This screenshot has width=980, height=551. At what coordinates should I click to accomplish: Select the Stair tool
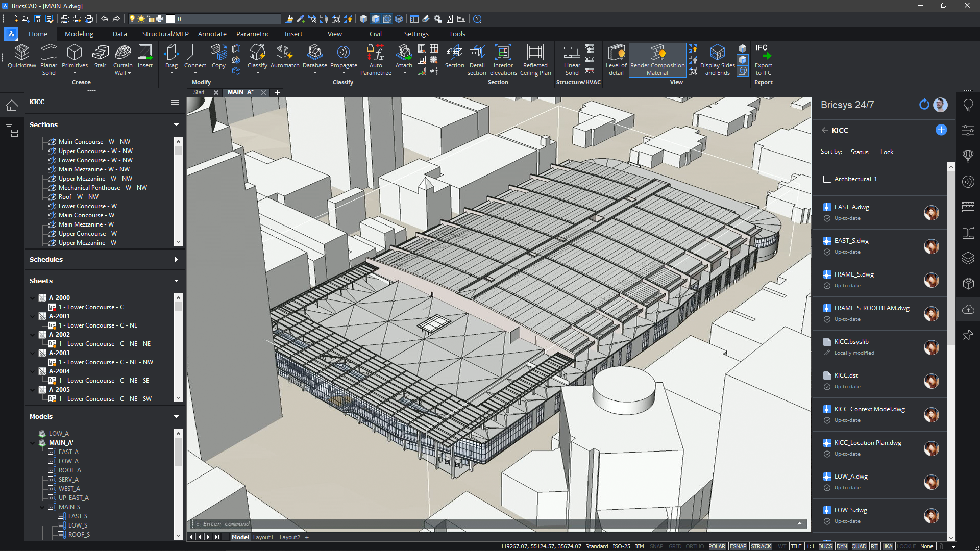(100, 59)
